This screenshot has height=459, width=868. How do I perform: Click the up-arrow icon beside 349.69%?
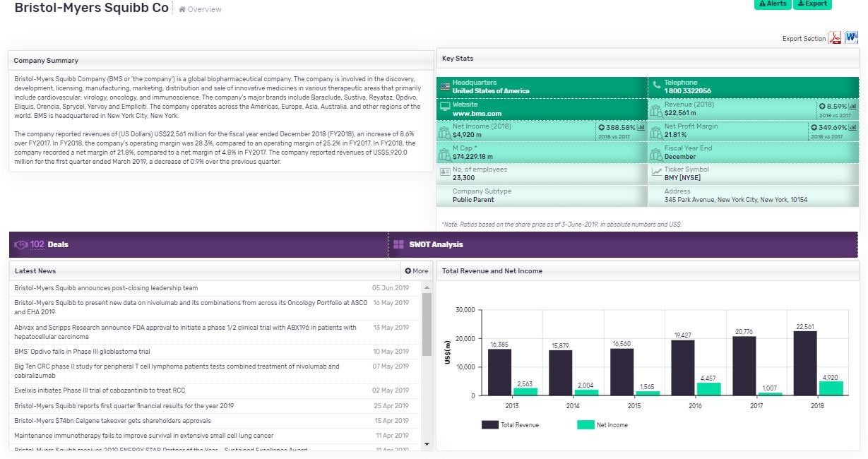click(814, 128)
